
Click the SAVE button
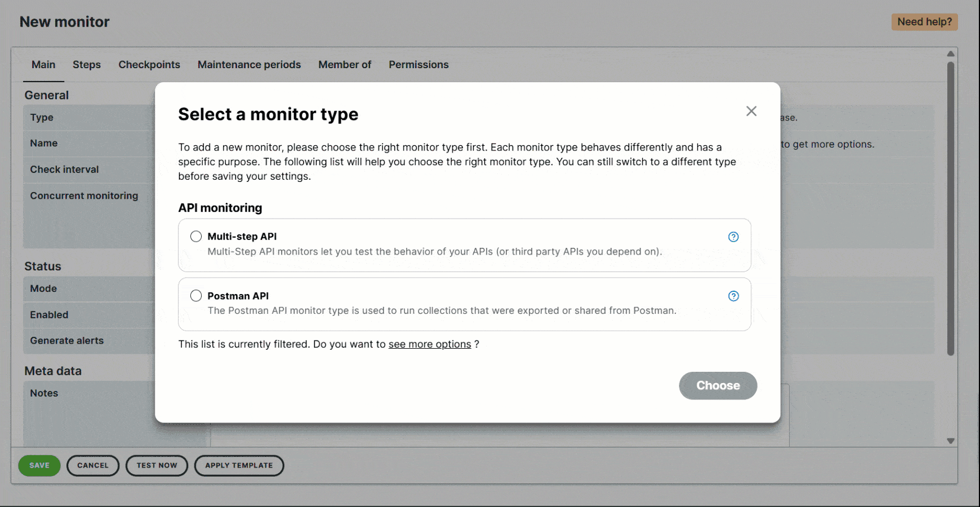39,465
